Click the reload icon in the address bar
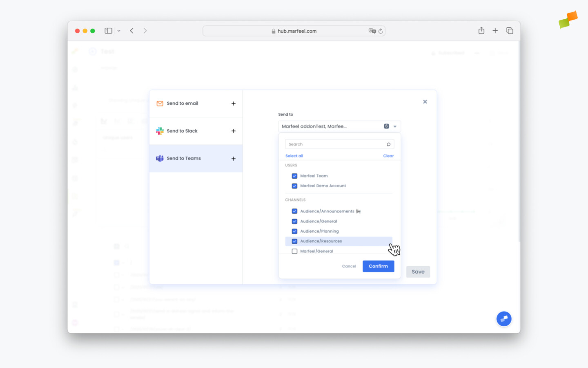Image resolution: width=588 pixels, height=368 pixels. [x=381, y=31]
